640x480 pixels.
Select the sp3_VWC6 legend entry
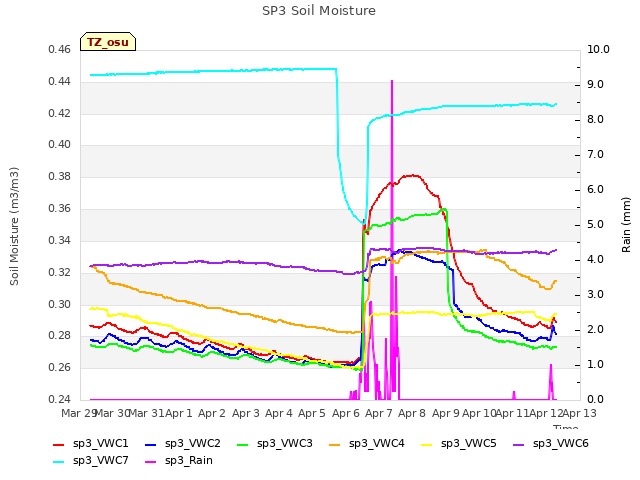pyautogui.click(x=551, y=444)
